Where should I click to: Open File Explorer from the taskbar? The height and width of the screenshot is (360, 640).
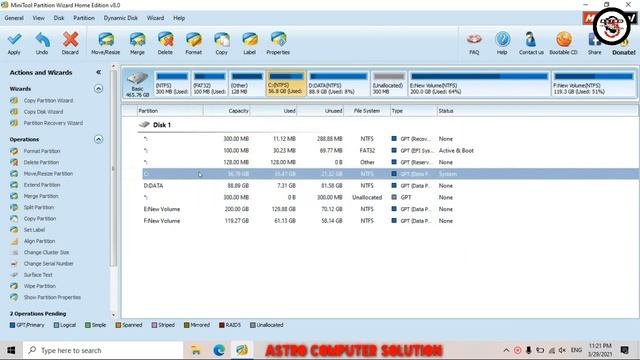[x=196, y=350]
